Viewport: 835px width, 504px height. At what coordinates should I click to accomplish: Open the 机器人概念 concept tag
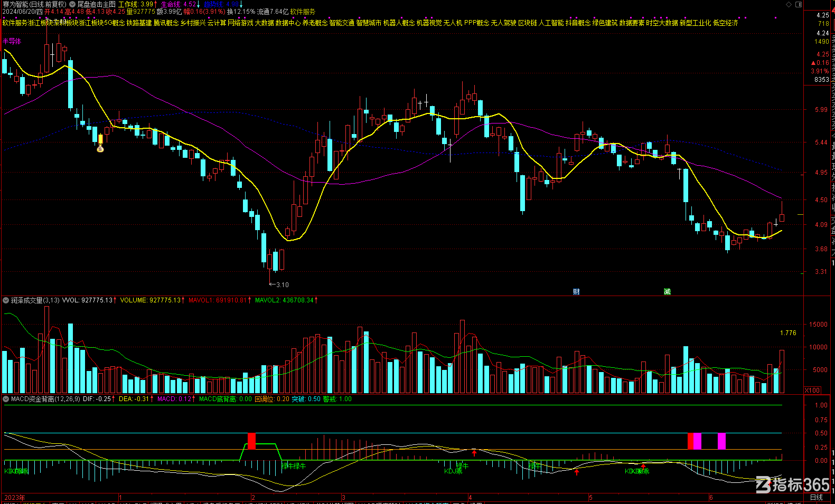tap(399, 23)
